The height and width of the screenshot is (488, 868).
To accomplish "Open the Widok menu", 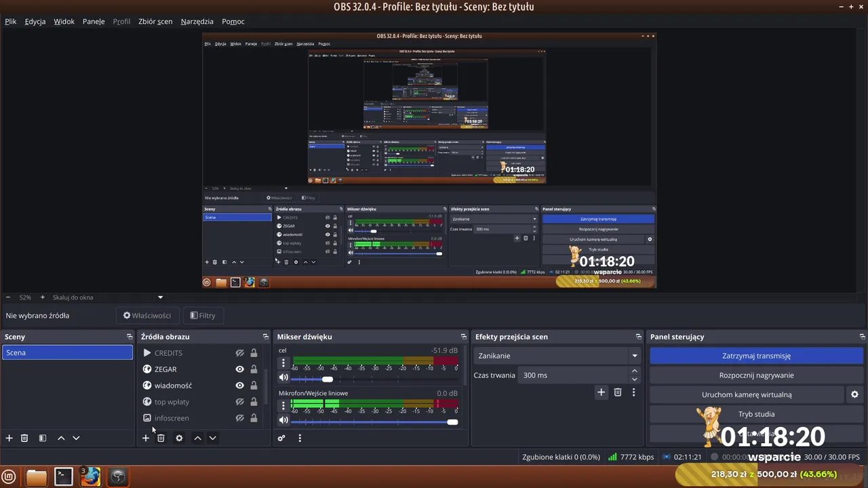I will pyautogui.click(x=64, y=22).
